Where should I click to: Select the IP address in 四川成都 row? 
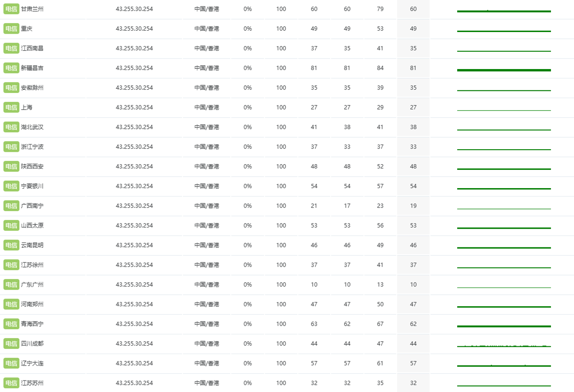[134, 343]
